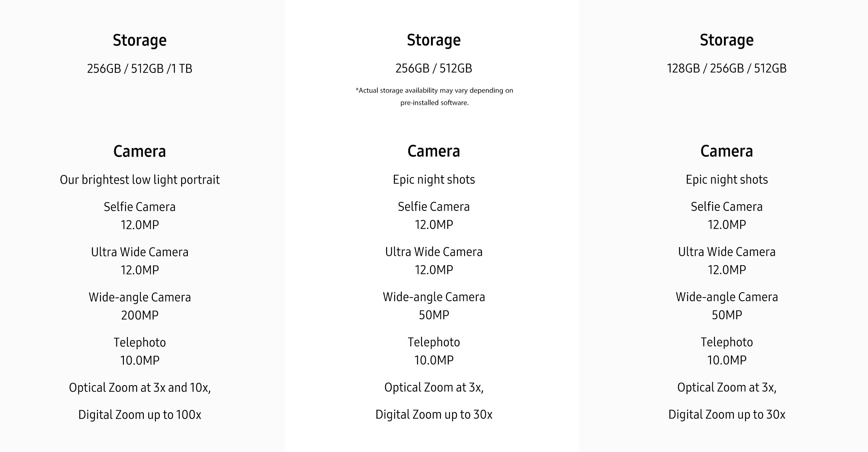Viewport: 868px width, 452px height.
Task: Click the right column Storage heading
Action: (x=726, y=40)
